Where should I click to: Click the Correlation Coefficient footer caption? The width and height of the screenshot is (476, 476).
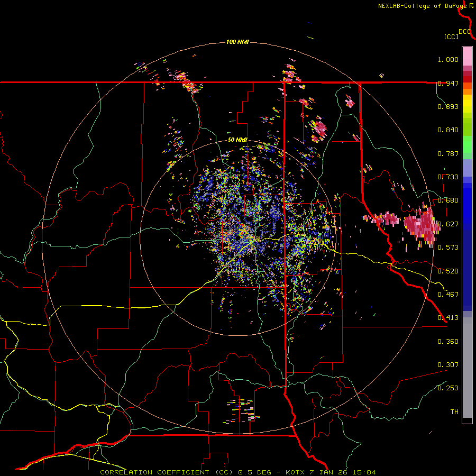238,472
